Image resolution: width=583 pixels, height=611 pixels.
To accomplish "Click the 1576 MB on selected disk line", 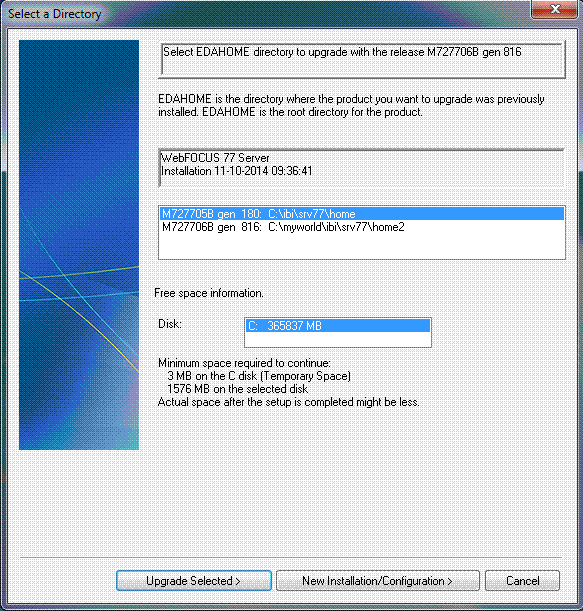I will tap(237, 389).
